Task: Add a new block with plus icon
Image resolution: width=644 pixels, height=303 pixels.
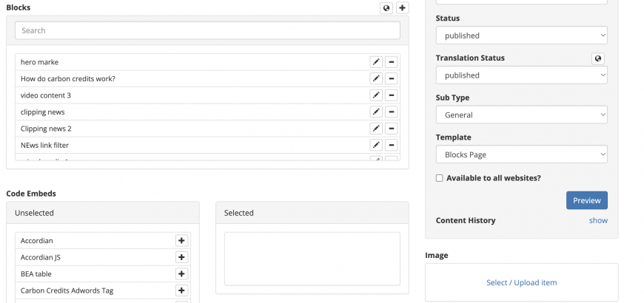Action: [x=402, y=8]
